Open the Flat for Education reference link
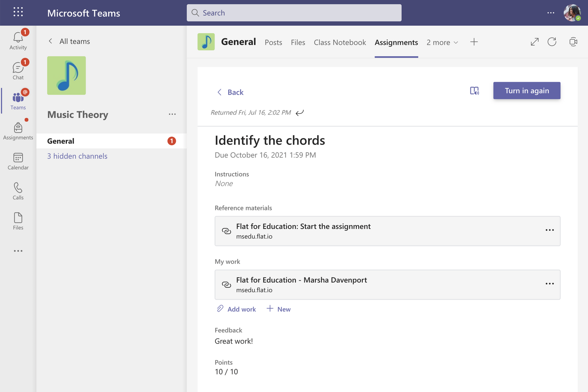The image size is (588, 392). coord(303,226)
